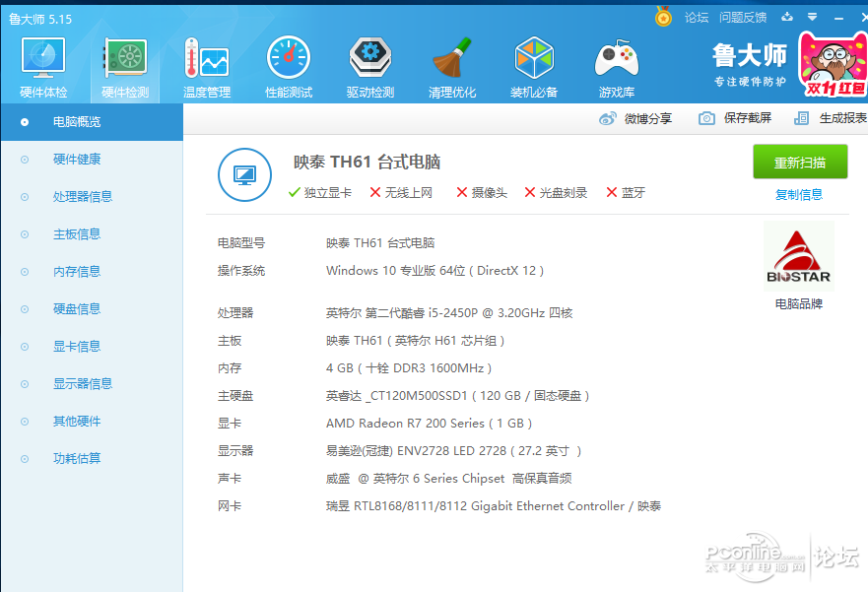Open the 硬件体检 hardware checkup section
Viewport: 868px width, 592px height.
43,68
